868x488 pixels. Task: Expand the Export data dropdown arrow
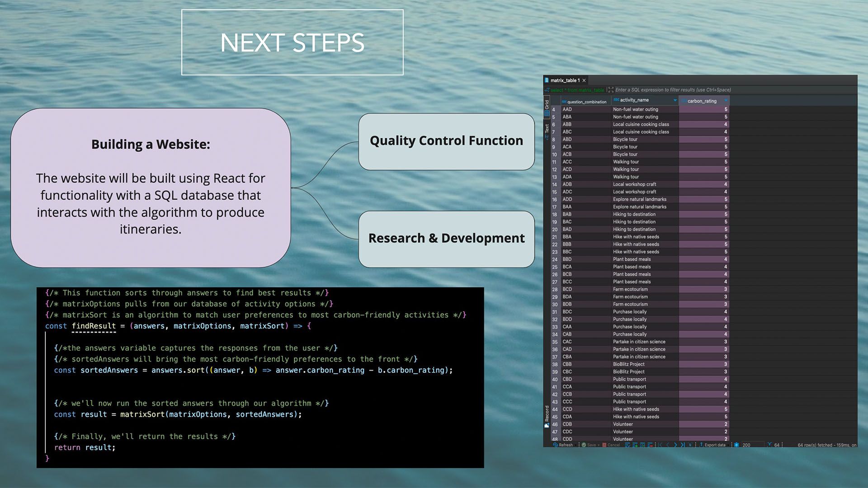[x=728, y=445]
